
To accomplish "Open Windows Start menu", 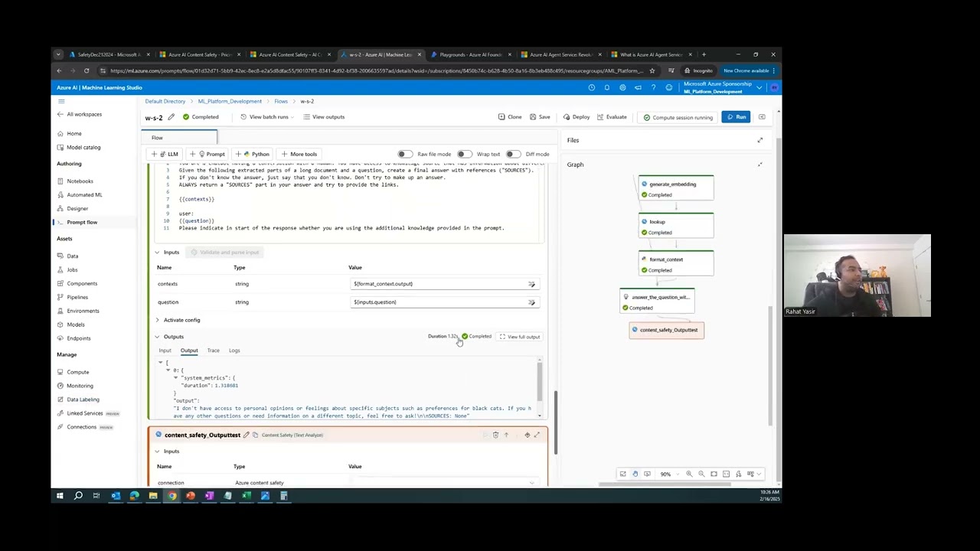I will 59,496.
